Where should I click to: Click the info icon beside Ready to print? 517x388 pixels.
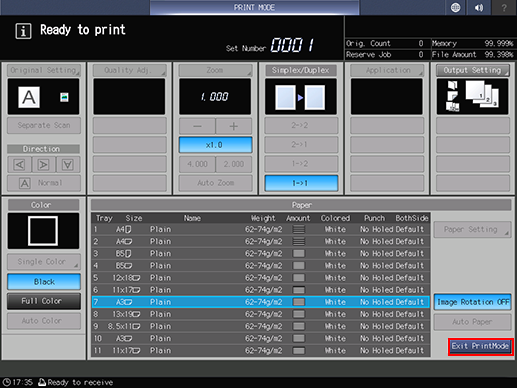23,31
